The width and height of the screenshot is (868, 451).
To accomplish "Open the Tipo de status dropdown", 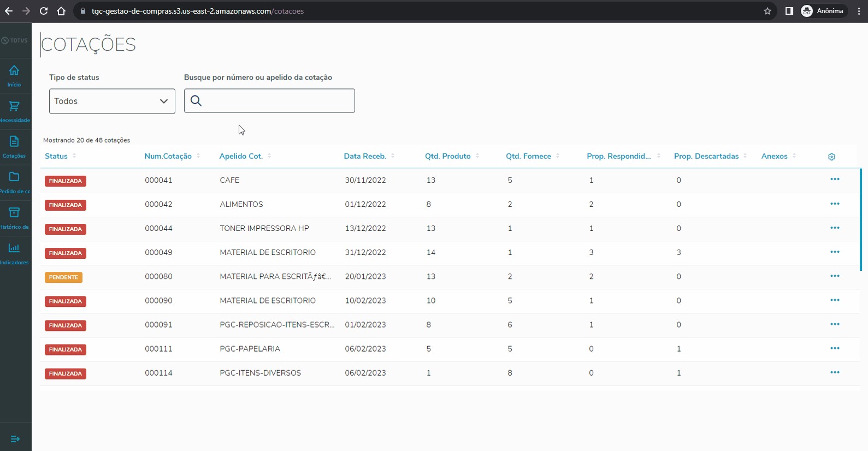I will 112,102.
